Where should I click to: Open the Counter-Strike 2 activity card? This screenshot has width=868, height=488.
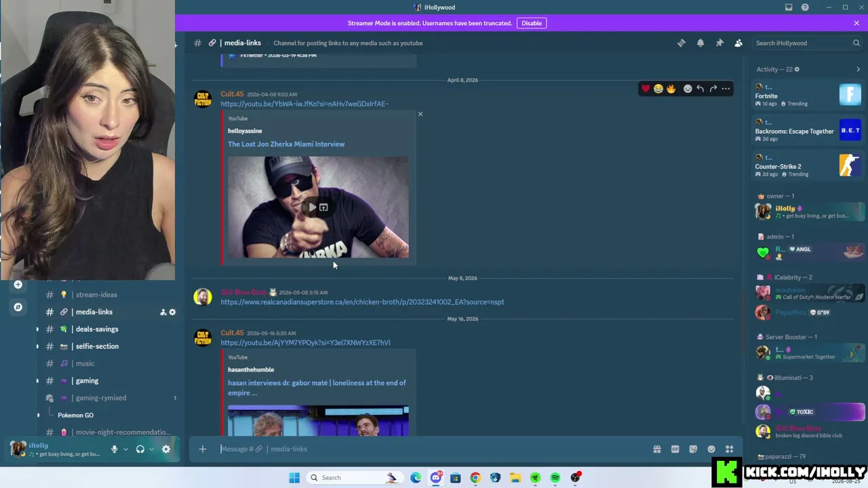809,165
